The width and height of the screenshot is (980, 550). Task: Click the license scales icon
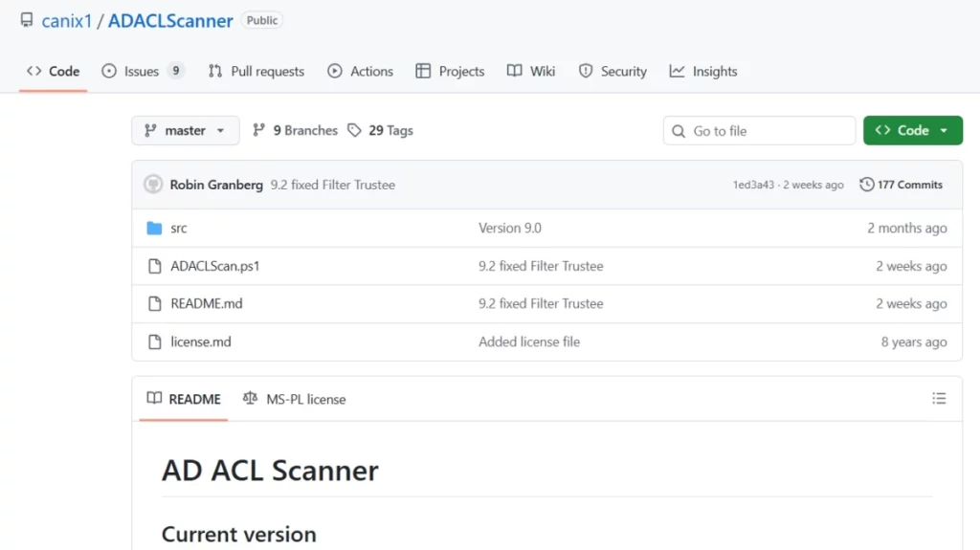click(250, 398)
